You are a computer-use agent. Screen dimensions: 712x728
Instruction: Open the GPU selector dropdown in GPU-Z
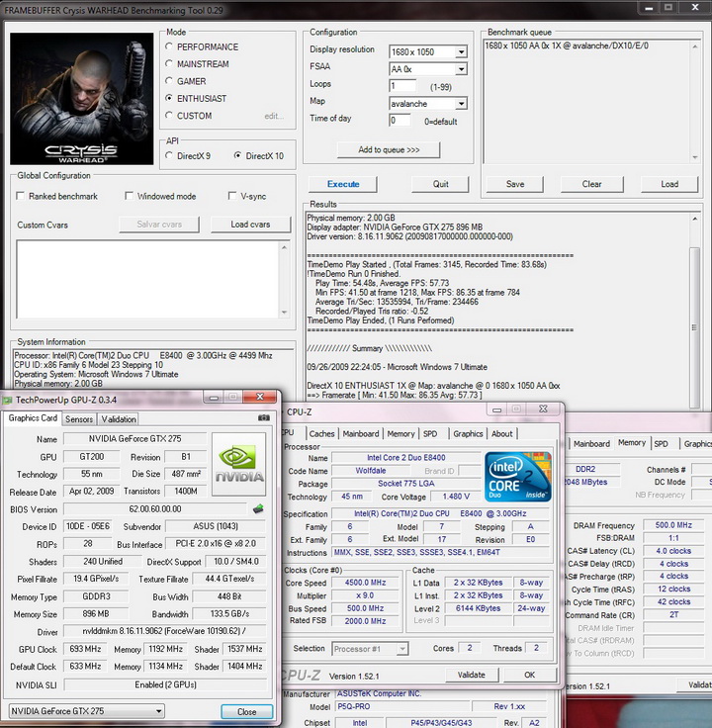pos(86,711)
